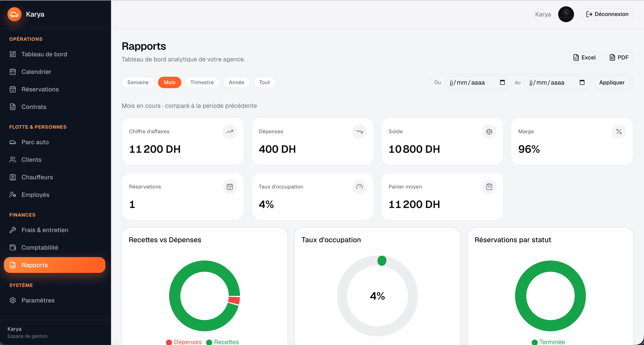Click the Paramètres gear icon
This screenshot has height=345, width=644.
13,300
